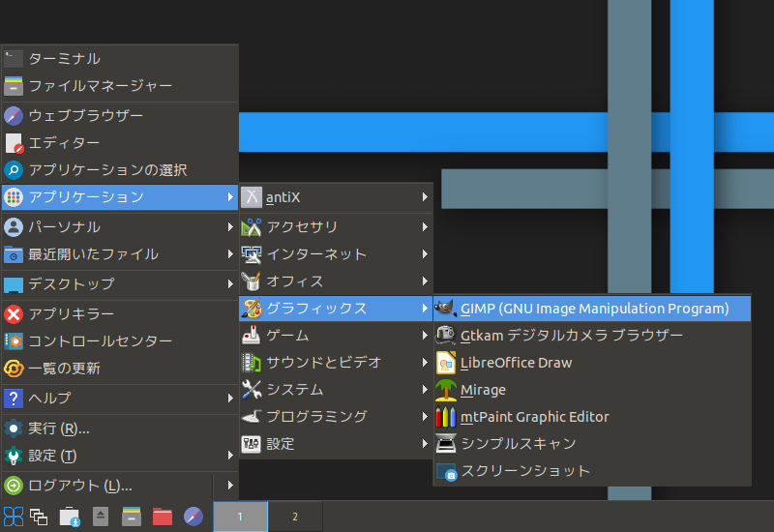Click the screenshot icon beside スクリーンショット

(x=446, y=471)
